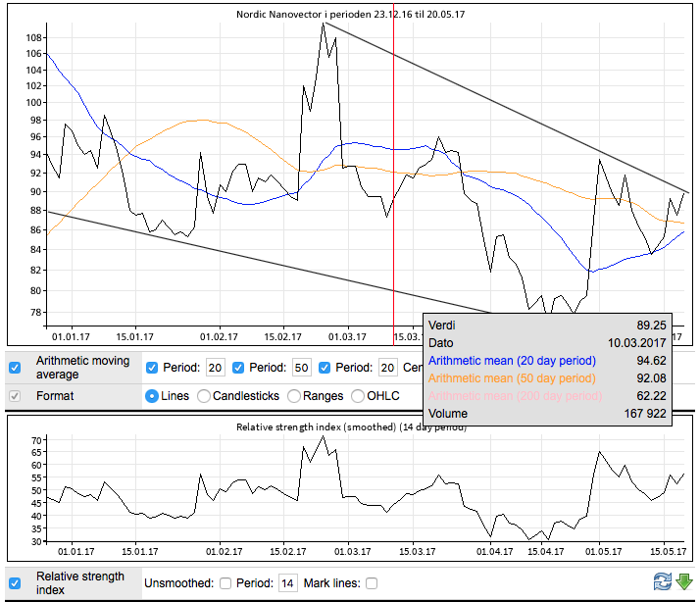This screenshot has width=700, height=602.
Task: Click the 01.05.17 RSI chart axis label
Action: pyautogui.click(x=603, y=552)
